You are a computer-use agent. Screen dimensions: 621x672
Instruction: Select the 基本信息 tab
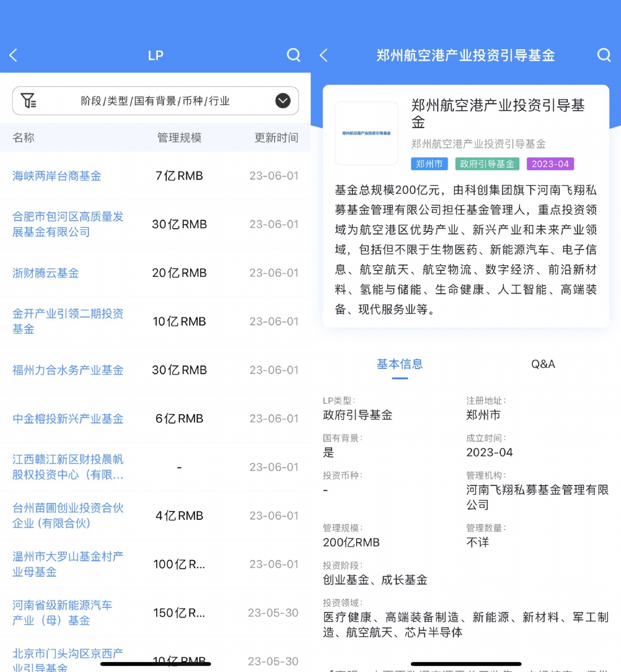click(x=400, y=364)
